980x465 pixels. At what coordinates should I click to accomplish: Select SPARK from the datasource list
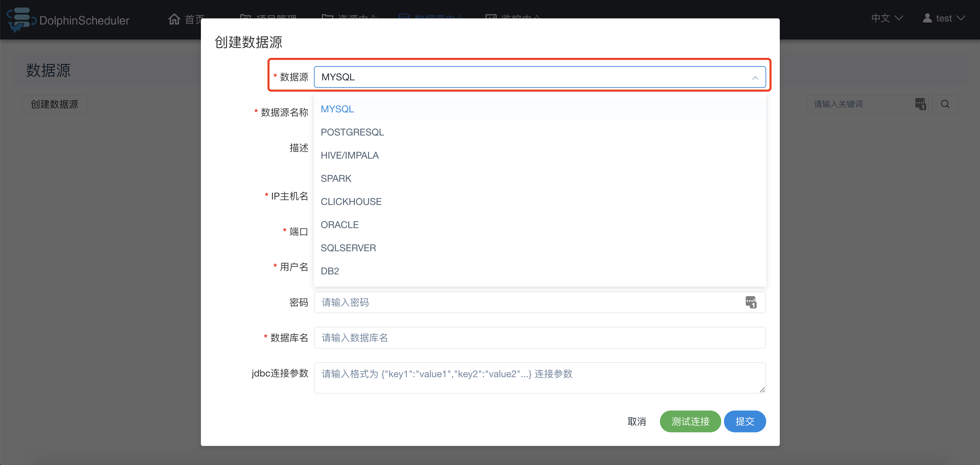point(539,179)
